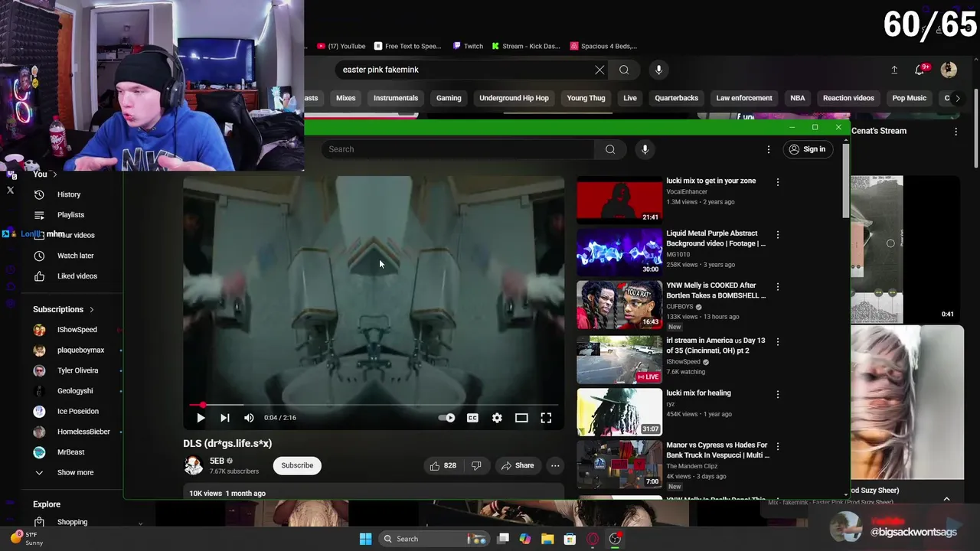This screenshot has width=980, height=551.
Task: Toggle closed captions CC button
Action: click(x=472, y=418)
